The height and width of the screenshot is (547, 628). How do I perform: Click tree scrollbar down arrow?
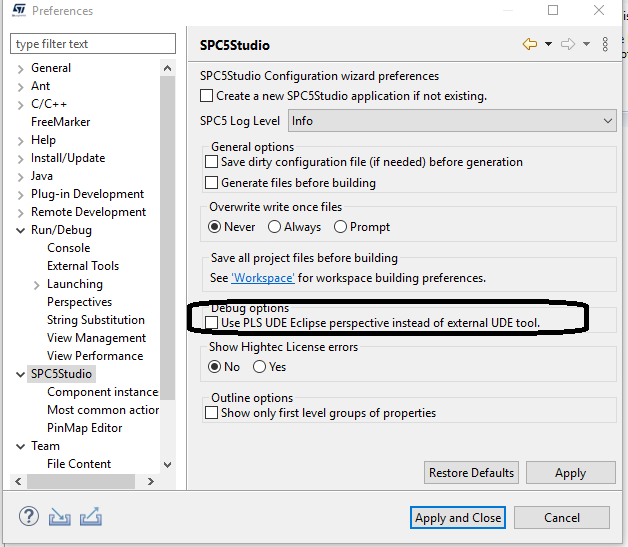pos(167,465)
